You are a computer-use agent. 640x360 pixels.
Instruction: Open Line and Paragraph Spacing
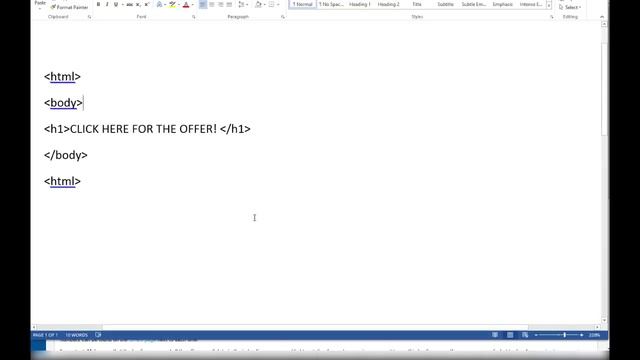(241, 4)
